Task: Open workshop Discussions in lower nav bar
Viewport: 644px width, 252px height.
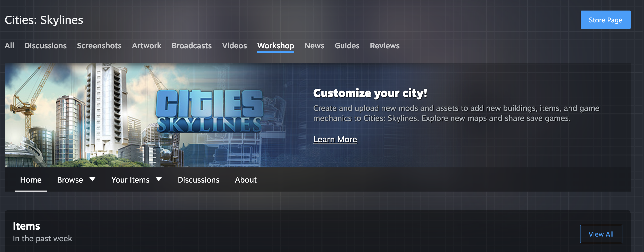Action: coord(199,180)
